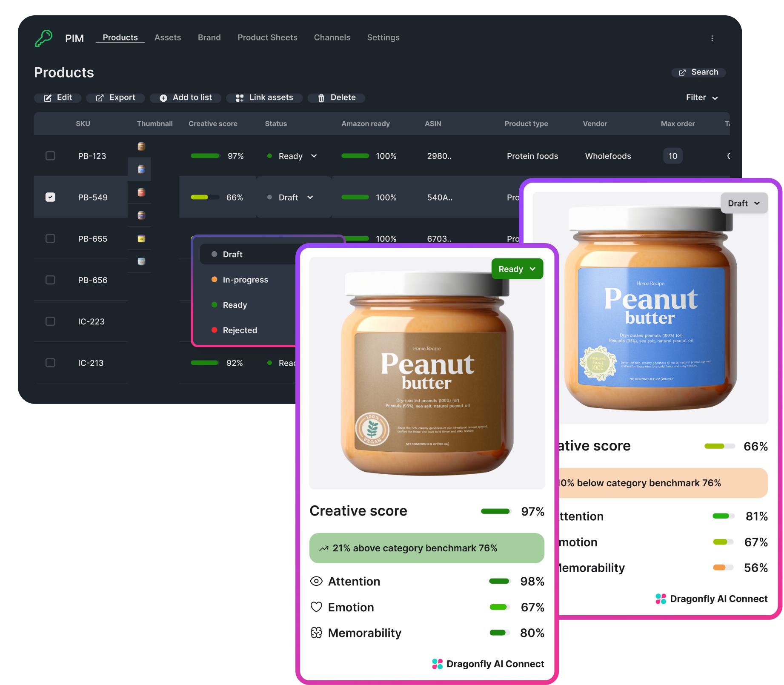Click the Search external-link icon

pos(682,73)
